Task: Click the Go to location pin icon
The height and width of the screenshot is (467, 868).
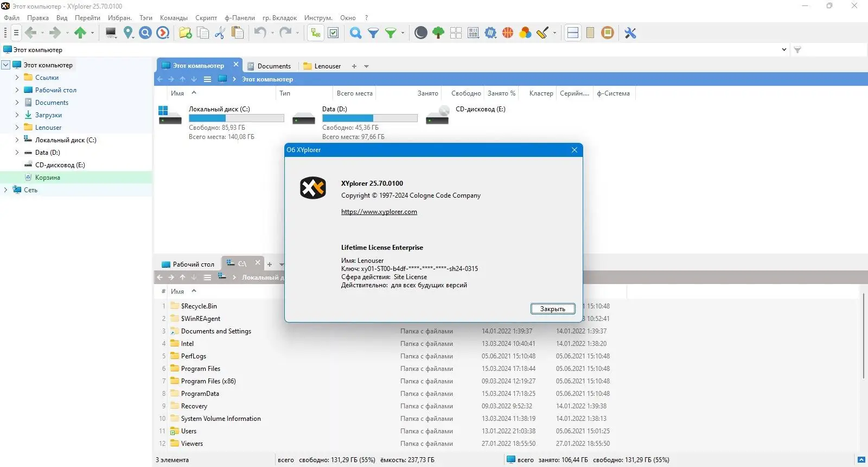Action: pos(128,33)
